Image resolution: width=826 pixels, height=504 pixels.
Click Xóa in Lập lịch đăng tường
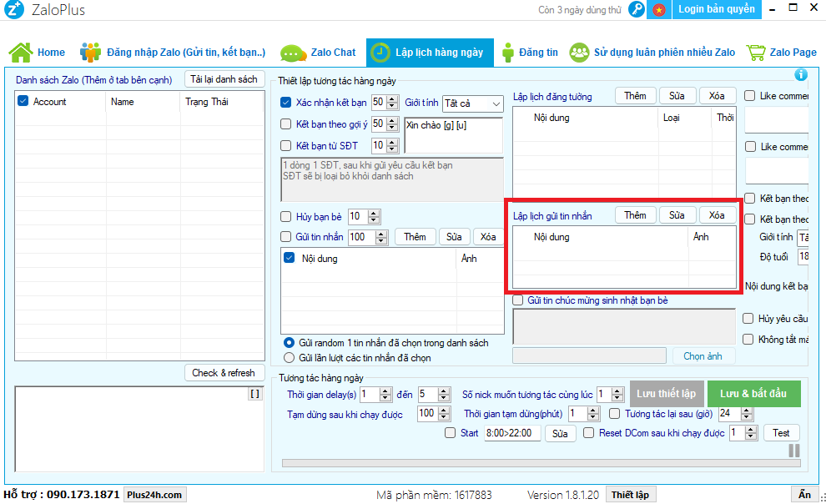(717, 96)
